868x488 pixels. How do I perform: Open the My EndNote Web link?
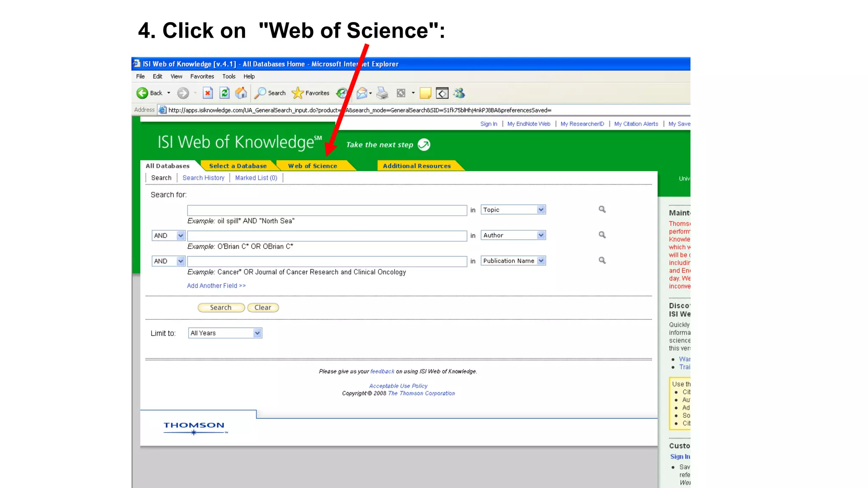coord(529,124)
